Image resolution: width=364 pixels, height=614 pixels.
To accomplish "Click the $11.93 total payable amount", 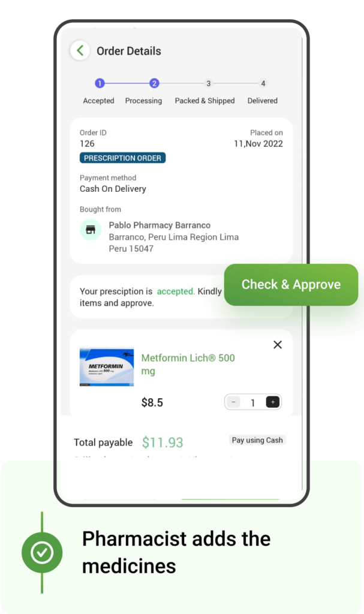I will (x=163, y=443).
